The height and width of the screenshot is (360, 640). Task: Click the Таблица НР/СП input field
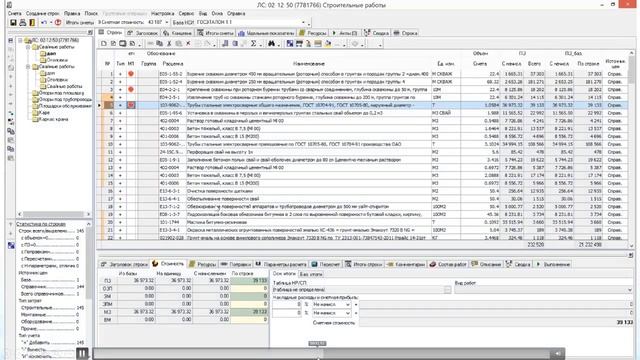358,290
